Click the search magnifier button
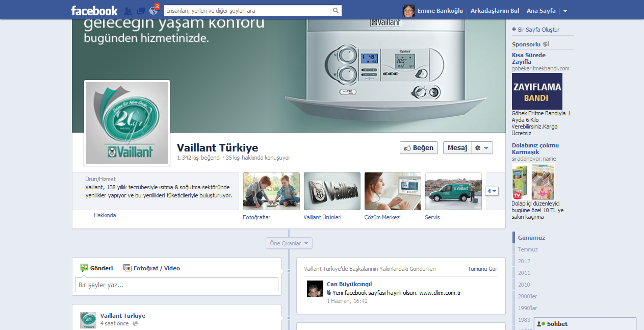 pos(336,11)
